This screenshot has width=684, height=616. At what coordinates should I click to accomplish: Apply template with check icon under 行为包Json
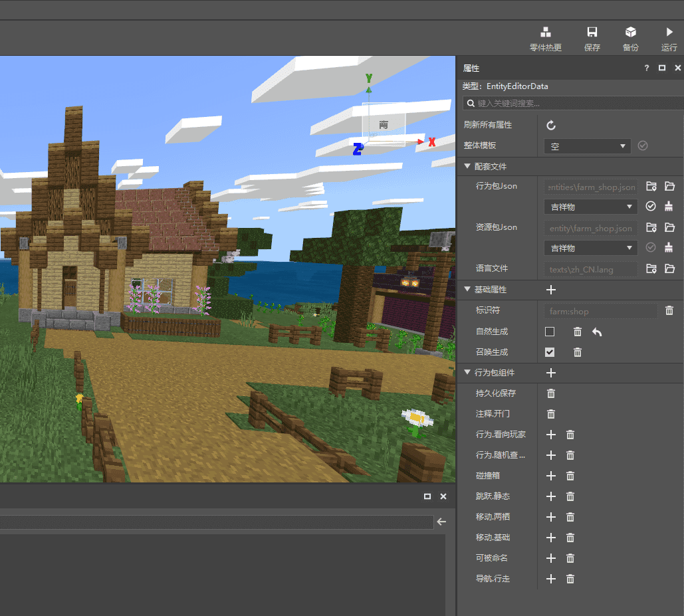tap(650, 206)
